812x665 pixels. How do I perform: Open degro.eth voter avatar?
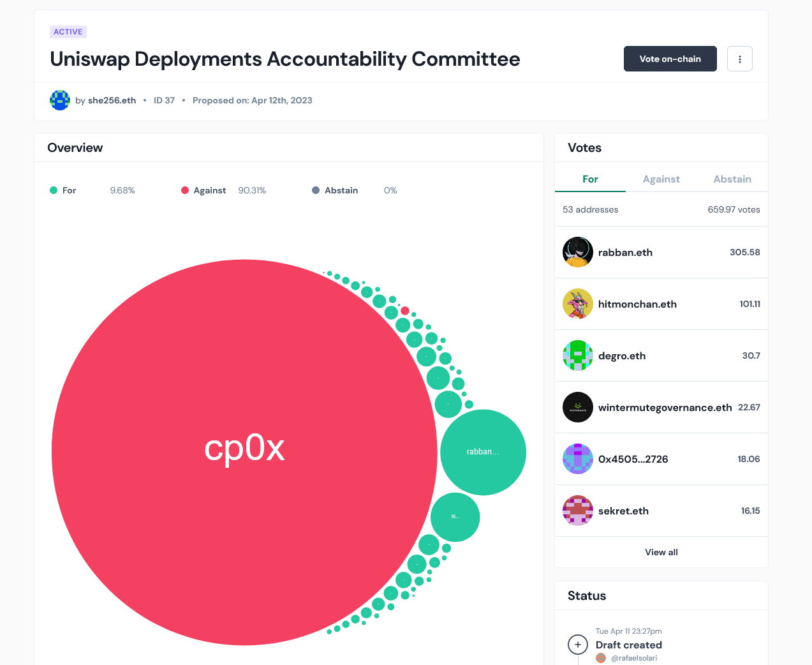578,355
